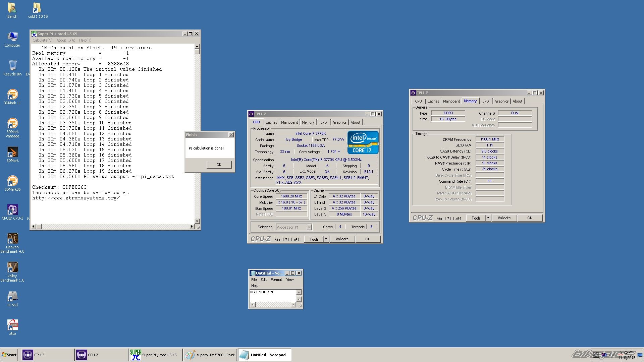The width and height of the screenshot is (644, 362).
Task: Click Validate in CPU-Z memory window
Action: coord(504,218)
